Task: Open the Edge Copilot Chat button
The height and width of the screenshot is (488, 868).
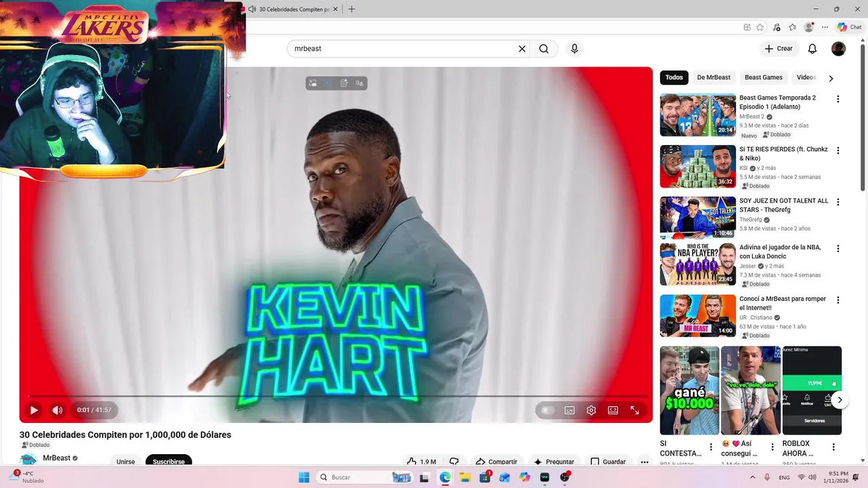Action: pyautogui.click(x=850, y=27)
